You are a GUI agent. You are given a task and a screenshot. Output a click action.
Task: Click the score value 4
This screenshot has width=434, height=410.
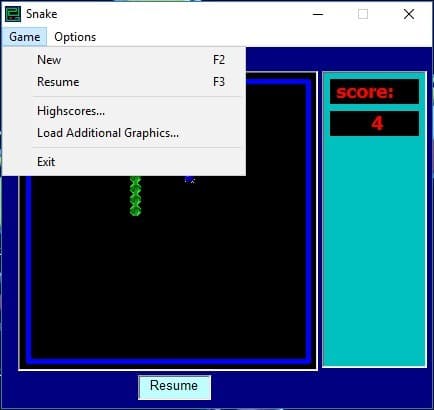click(377, 124)
